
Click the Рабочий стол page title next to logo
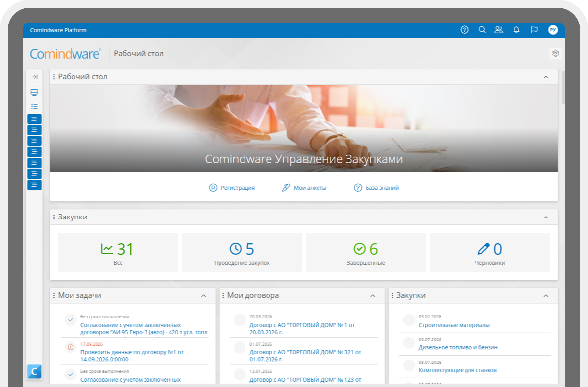(139, 54)
